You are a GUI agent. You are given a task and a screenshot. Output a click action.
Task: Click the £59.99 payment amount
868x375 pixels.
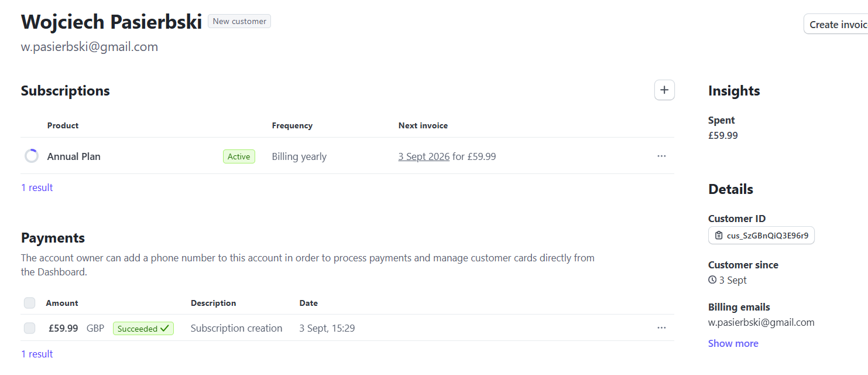click(x=63, y=328)
